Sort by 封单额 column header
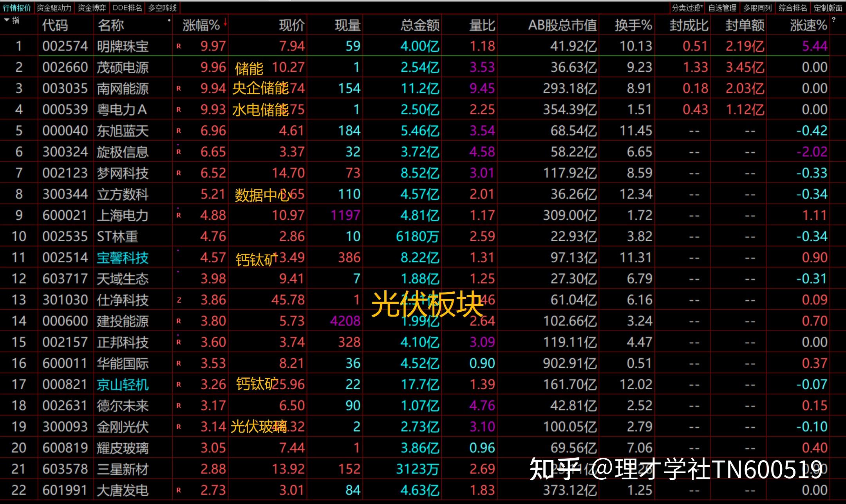Image resolution: width=846 pixels, height=504 pixels. coord(745,25)
